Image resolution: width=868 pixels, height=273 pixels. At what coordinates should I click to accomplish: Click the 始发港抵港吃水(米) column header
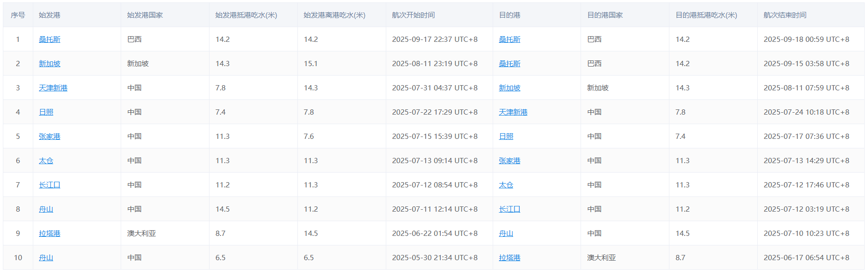click(x=246, y=15)
